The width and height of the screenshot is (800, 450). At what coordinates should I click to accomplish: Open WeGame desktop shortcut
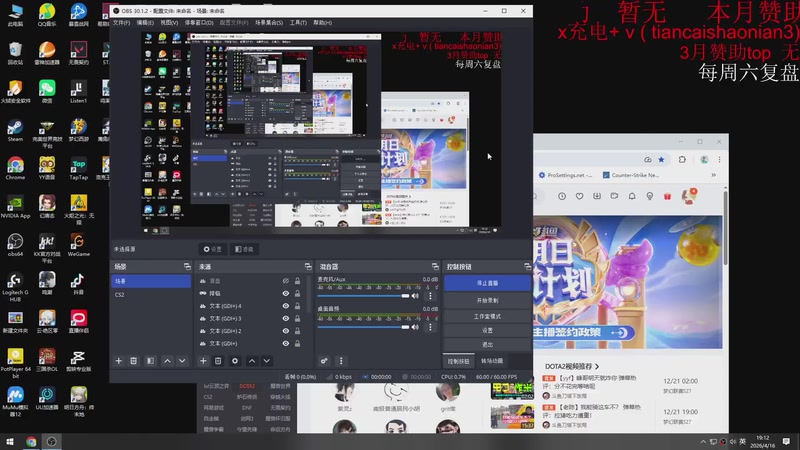click(x=79, y=244)
